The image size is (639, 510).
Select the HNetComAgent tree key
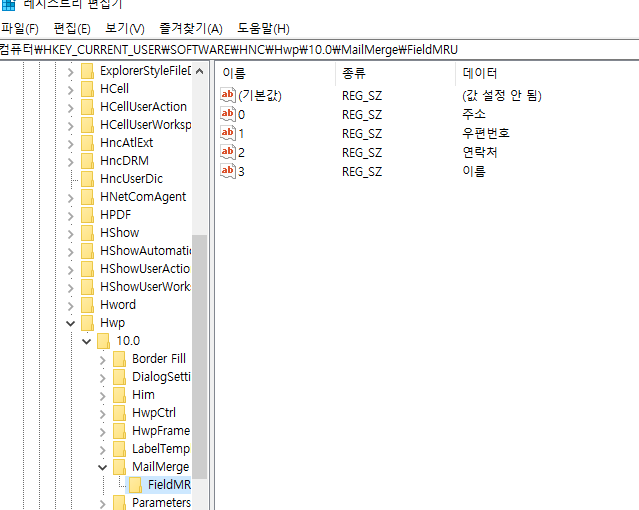tap(143, 197)
